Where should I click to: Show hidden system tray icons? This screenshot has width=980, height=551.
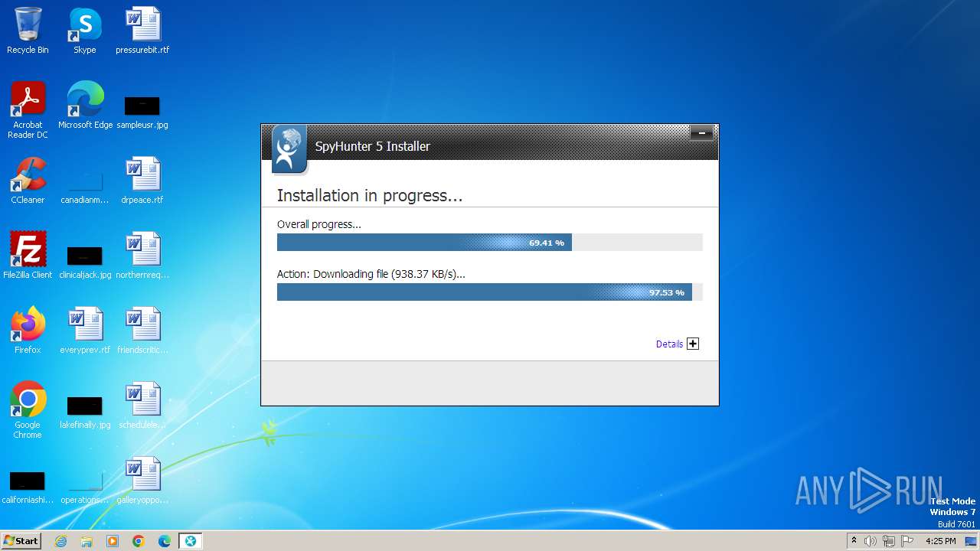[854, 541]
